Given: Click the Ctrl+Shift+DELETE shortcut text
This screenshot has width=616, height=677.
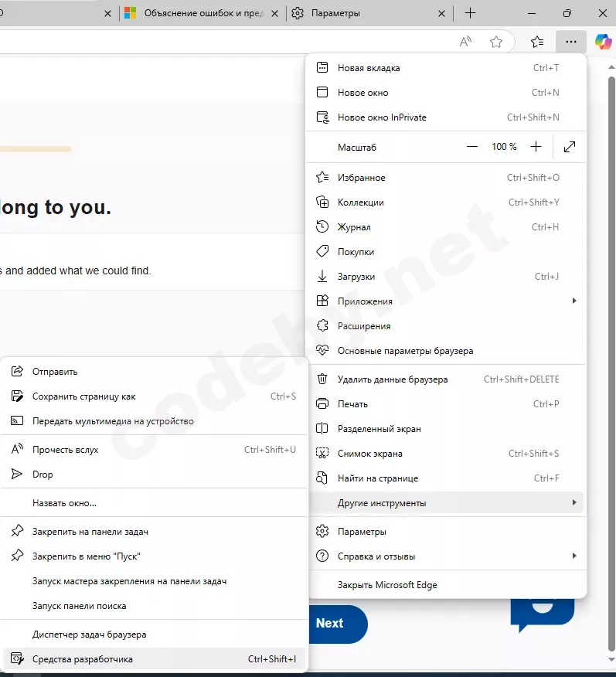Looking at the screenshot, I should point(521,379).
